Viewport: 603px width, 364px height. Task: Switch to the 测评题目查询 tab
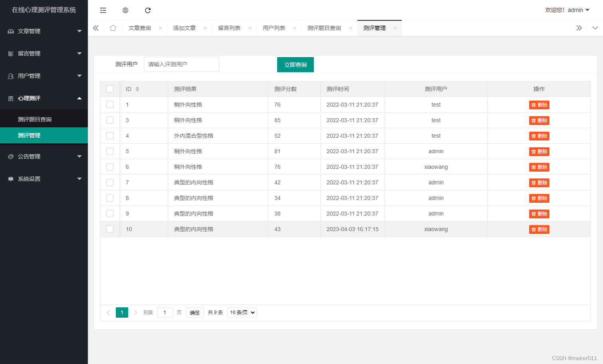click(324, 28)
